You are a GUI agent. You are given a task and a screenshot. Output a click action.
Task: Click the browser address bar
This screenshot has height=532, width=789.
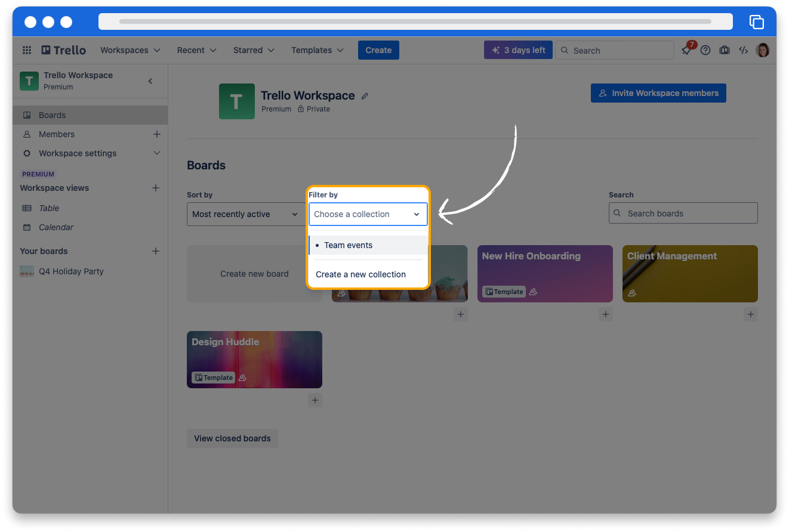[415, 21]
